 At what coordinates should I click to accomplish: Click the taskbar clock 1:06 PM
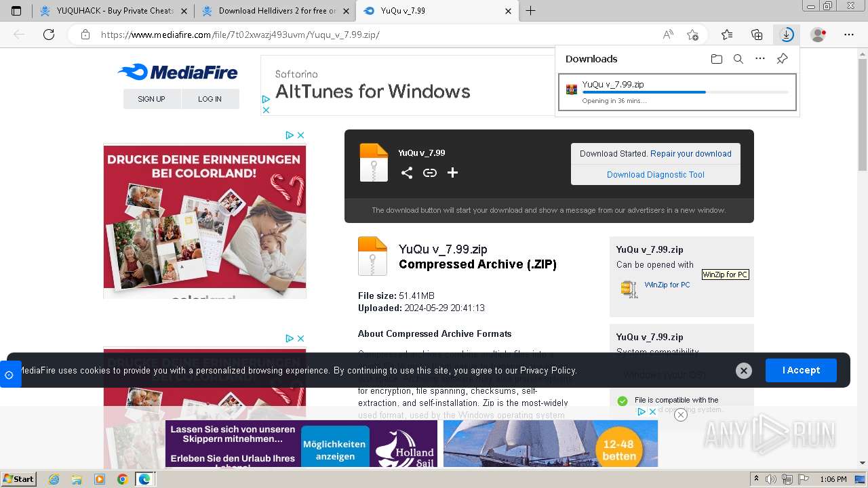[833, 479]
